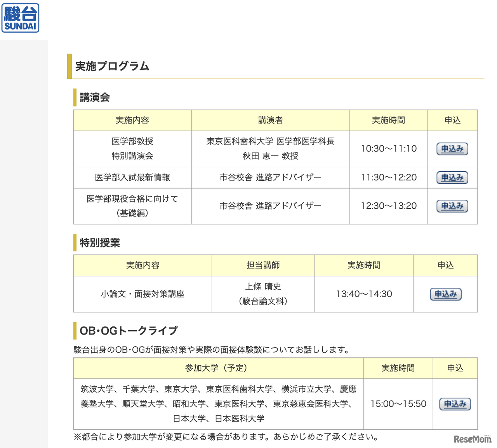Select the cell 医学部教授 特別講演会
This screenshot has width=497, height=448.
tap(132, 149)
